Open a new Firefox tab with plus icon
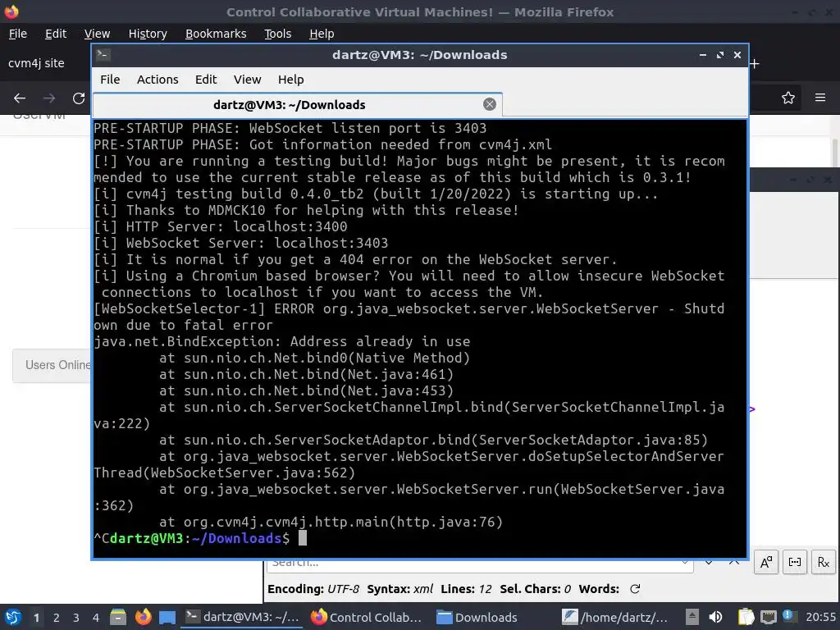Image resolution: width=840 pixels, height=630 pixels. point(755,64)
